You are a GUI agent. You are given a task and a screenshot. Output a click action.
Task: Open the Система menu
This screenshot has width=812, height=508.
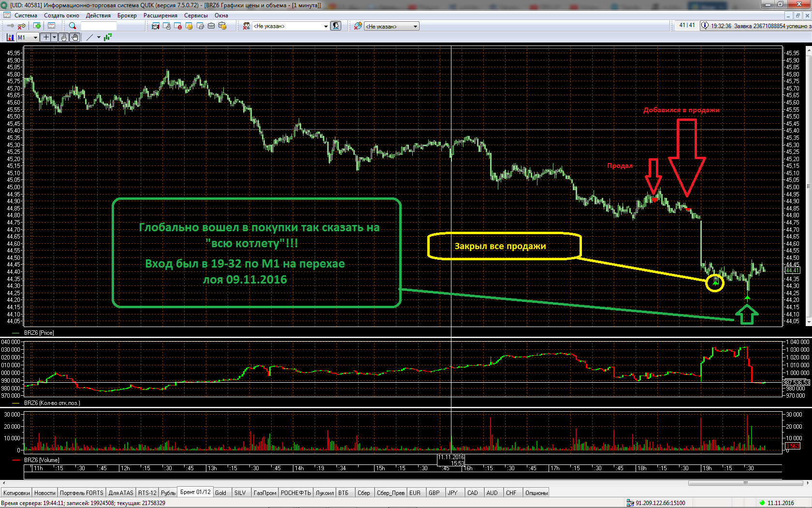pos(26,15)
